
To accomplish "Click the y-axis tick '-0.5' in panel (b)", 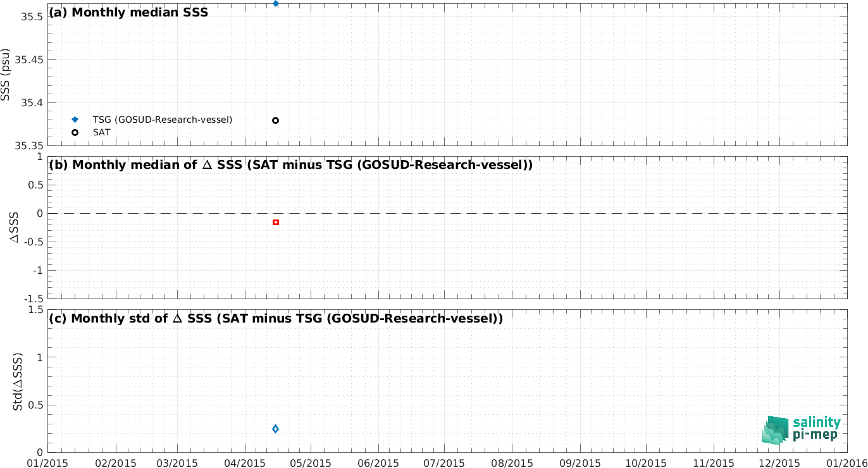I will point(34,242).
